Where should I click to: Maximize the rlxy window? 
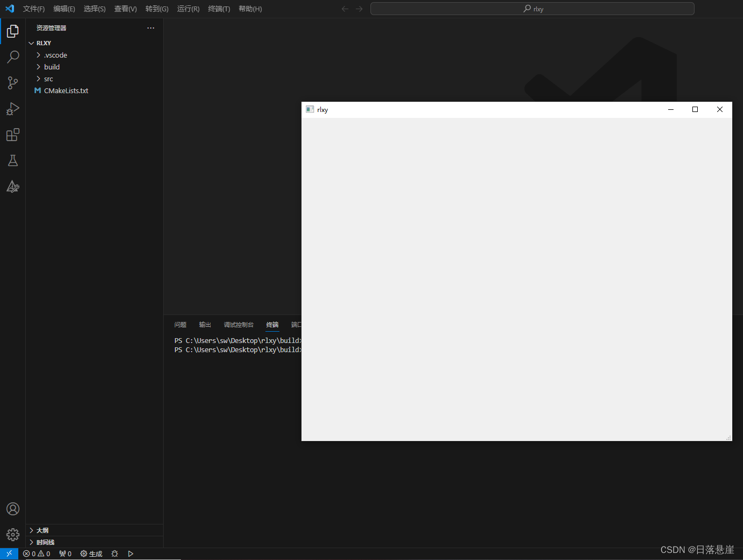[x=695, y=109]
